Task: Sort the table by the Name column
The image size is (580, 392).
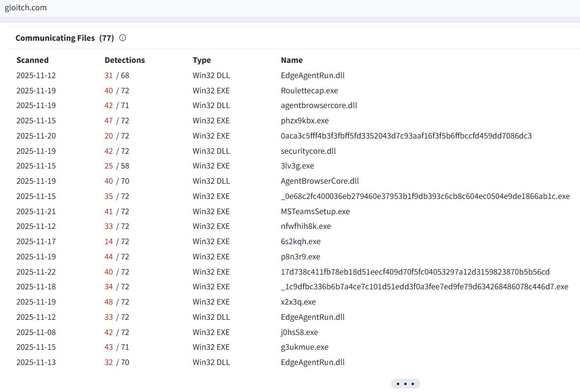Action: point(291,60)
